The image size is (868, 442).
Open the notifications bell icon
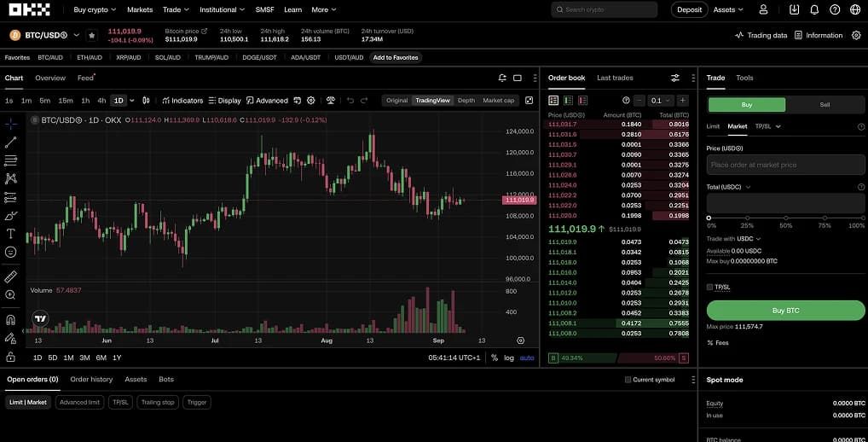point(814,9)
